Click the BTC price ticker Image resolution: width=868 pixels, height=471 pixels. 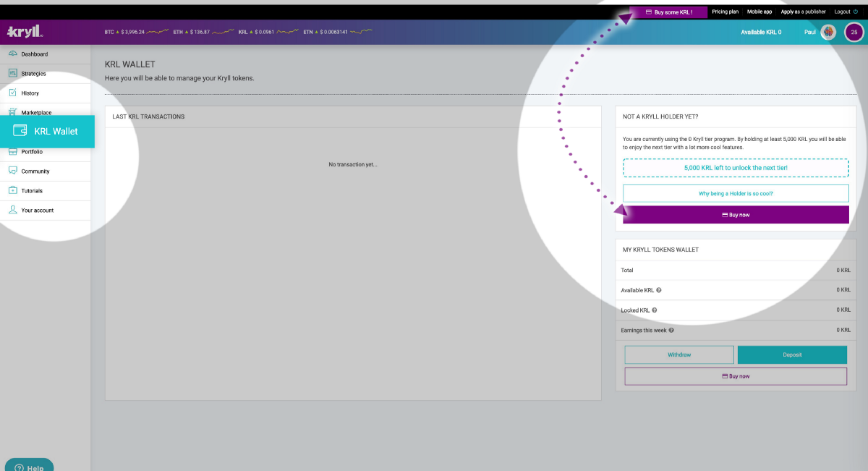[137, 32]
